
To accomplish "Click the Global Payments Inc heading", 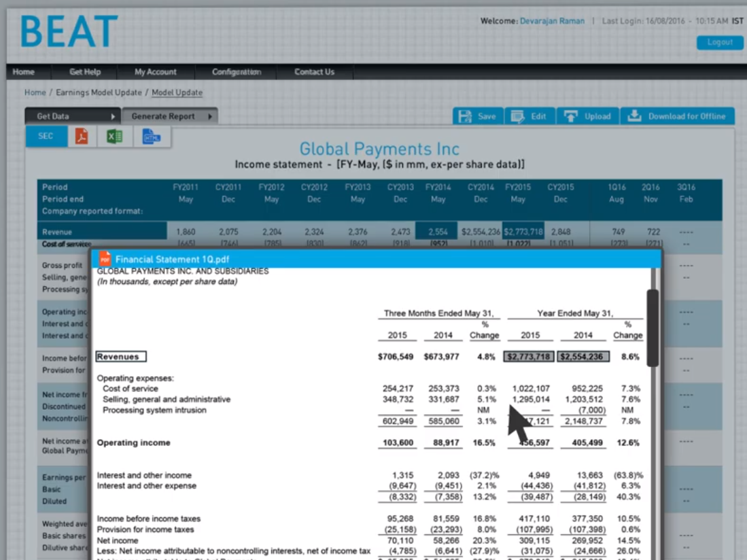I will pyautogui.click(x=379, y=149).
